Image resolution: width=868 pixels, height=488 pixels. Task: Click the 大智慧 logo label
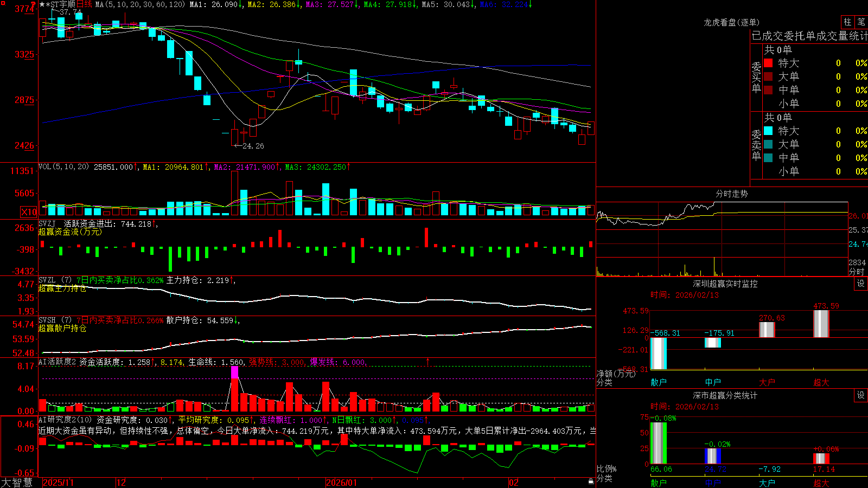tap(16, 483)
